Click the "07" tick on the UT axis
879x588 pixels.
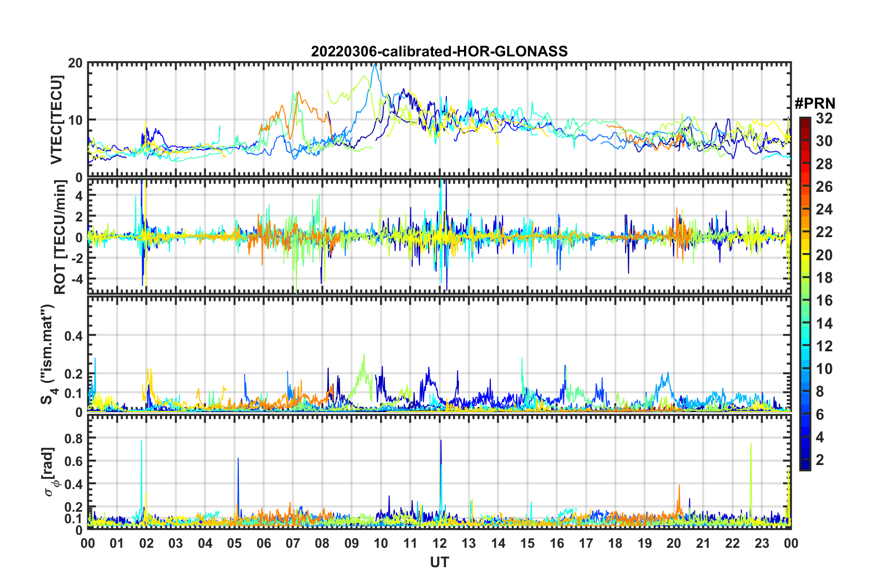coord(293,543)
